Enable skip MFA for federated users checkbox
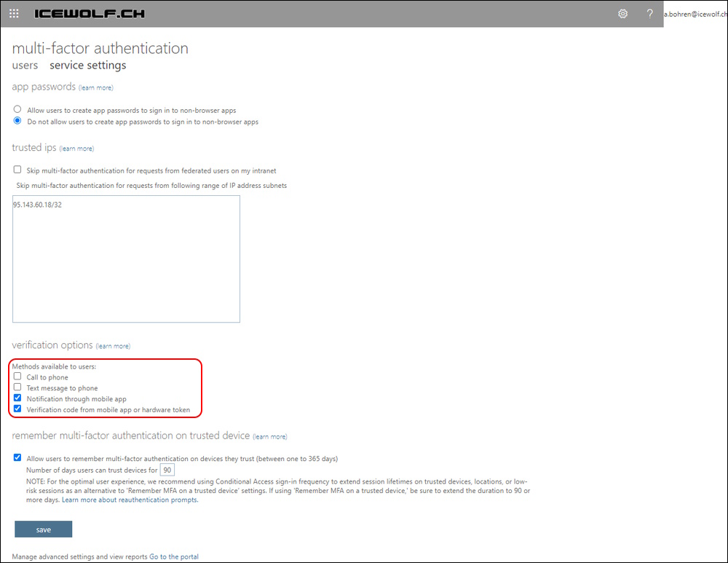The image size is (728, 563). point(17,170)
